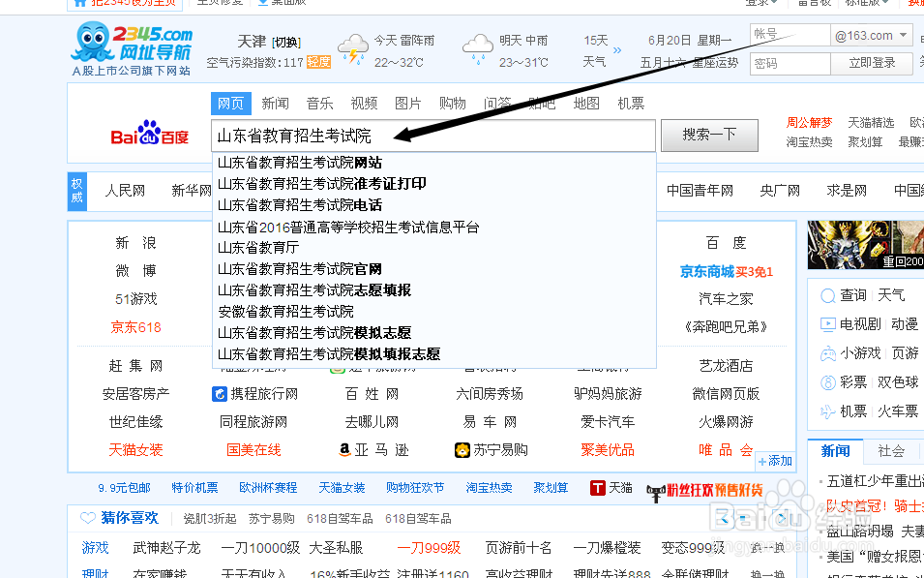
Task: Switch to the 新闻 news panel tab
Action: (836, 451)
